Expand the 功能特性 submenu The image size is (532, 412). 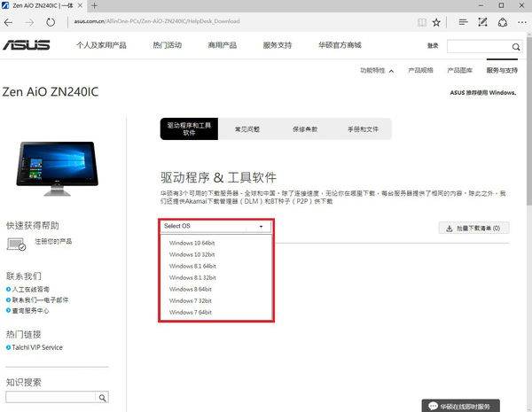pyautogui.click(x=373, y=70)
